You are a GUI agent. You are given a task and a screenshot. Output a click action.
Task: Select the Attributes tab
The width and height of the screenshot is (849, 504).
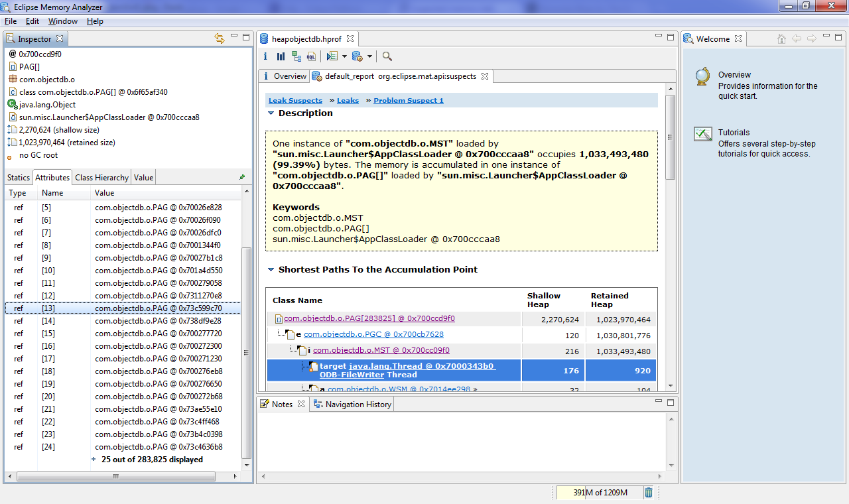coord(52,177)
